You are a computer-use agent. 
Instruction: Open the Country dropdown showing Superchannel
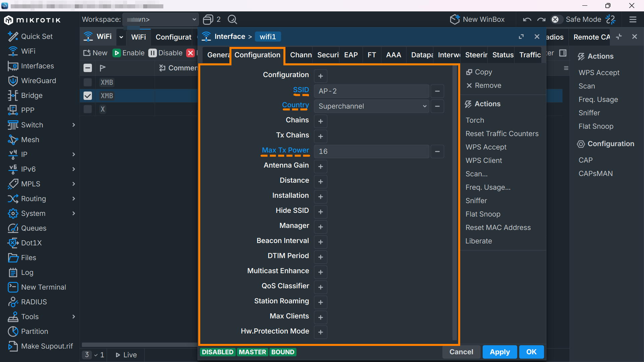[372, 106]
